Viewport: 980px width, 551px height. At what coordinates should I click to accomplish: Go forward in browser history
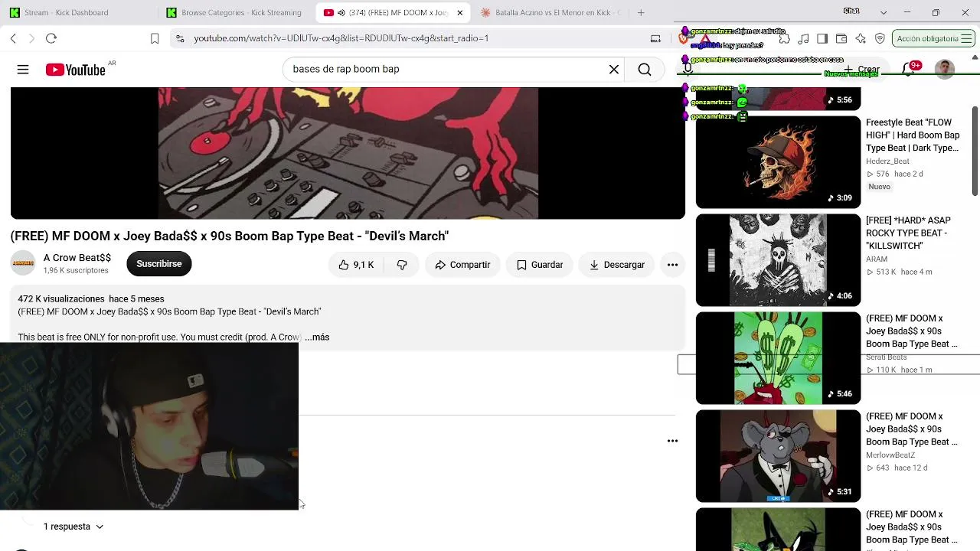[31, 38]
